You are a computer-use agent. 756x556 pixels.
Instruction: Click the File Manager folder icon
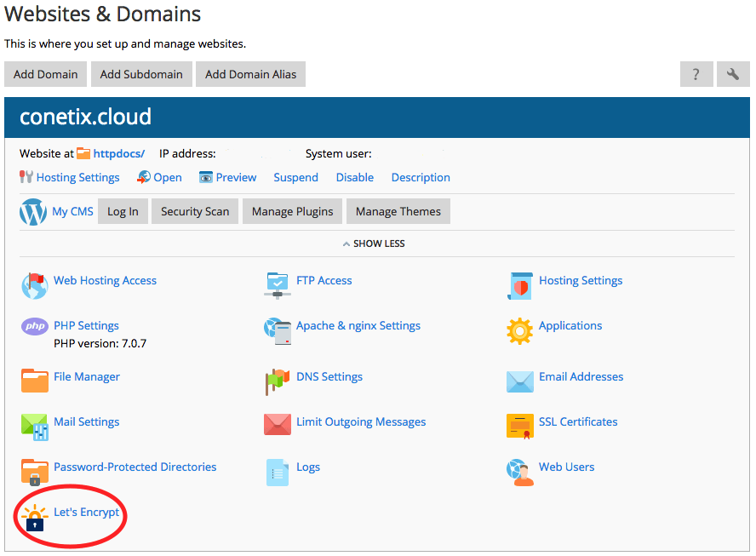point(34,381)
